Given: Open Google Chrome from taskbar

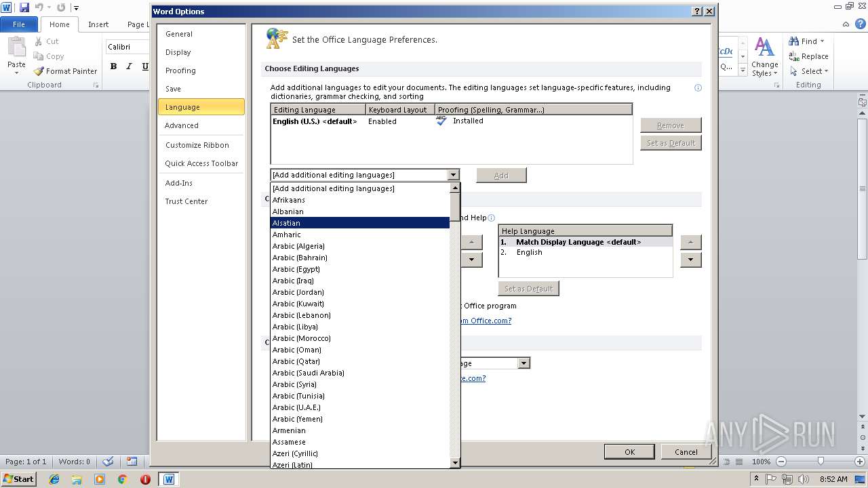Looking at the screenshot, I should [122, 479].
